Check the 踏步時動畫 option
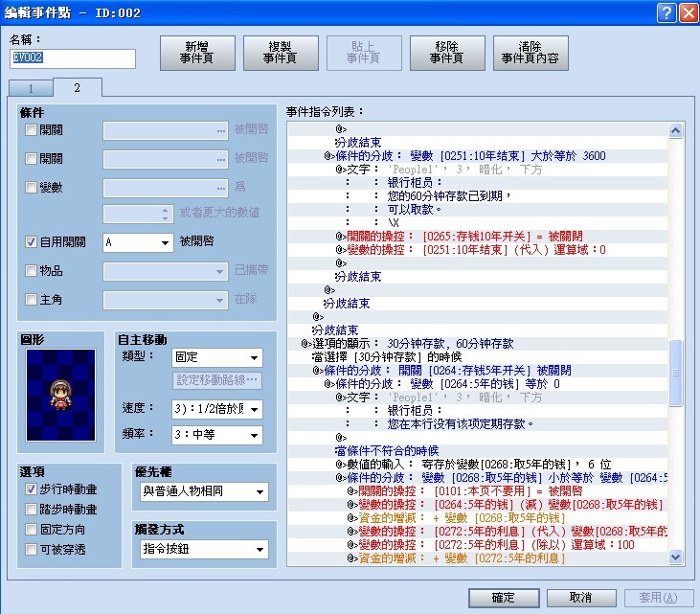Screen dimensions: 700x614 (x=31, y=509)
